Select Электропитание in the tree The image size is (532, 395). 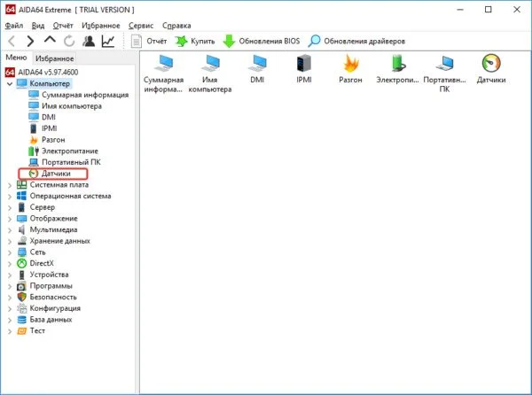(x=70, y=151)
